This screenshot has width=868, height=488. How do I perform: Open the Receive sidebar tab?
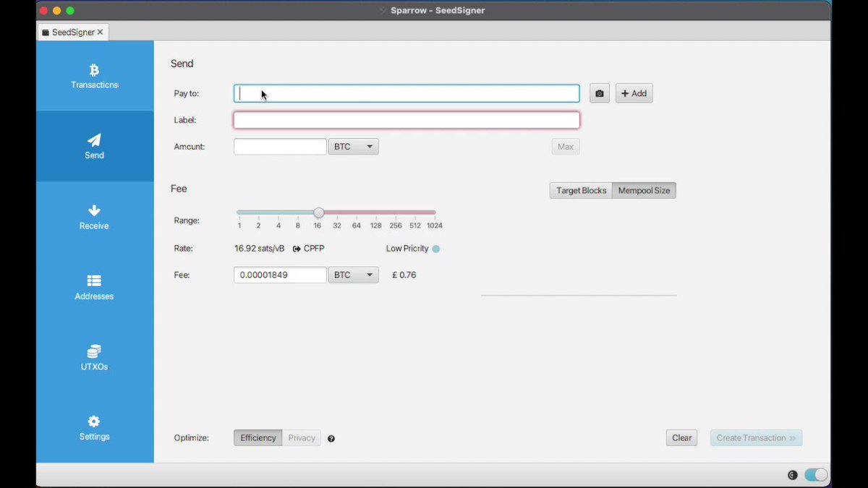pos(95,217)
